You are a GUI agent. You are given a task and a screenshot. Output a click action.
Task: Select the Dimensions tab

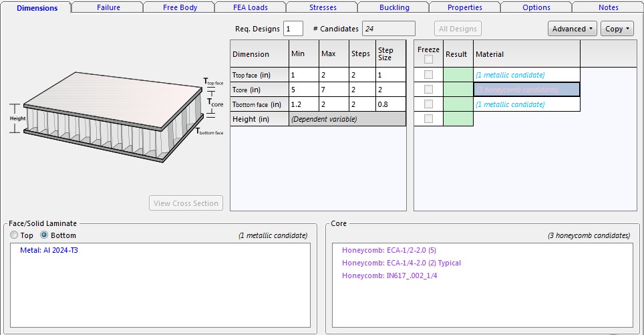tap(37, 8)
